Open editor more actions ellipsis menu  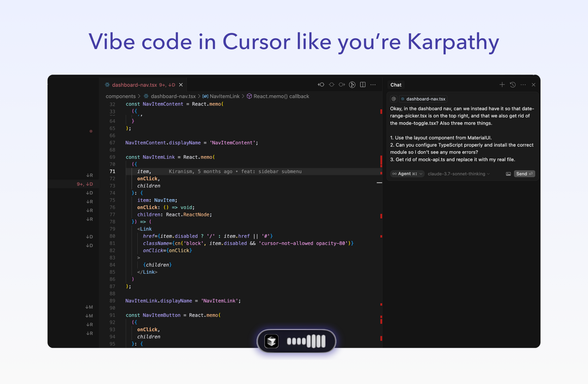click(373, 85)
